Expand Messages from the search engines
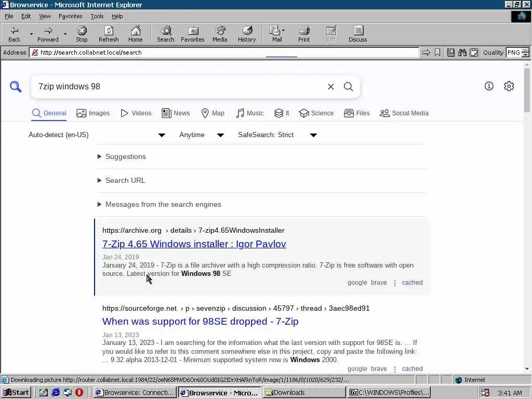The height and width of the screenshot is (399, 532). [159, 204]
